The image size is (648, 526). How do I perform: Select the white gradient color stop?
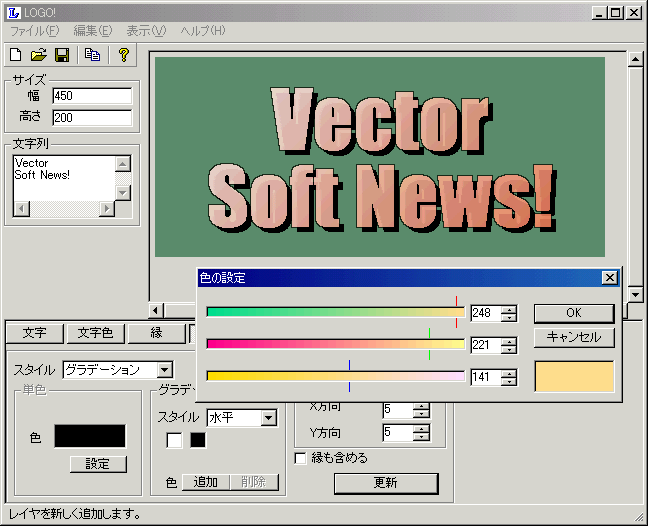(174, 440)
